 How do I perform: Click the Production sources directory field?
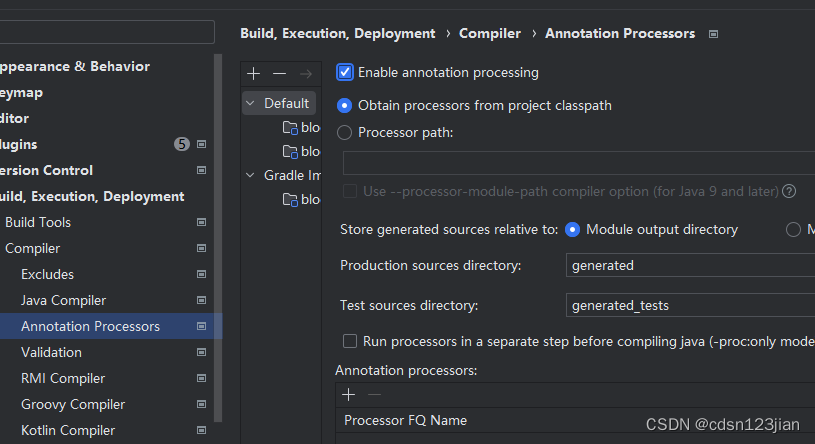click(690, 265)
